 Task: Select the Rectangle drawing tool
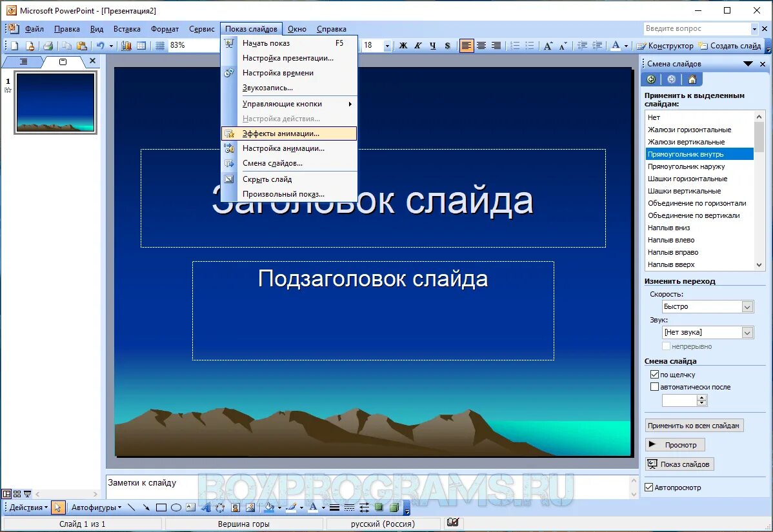161,507
